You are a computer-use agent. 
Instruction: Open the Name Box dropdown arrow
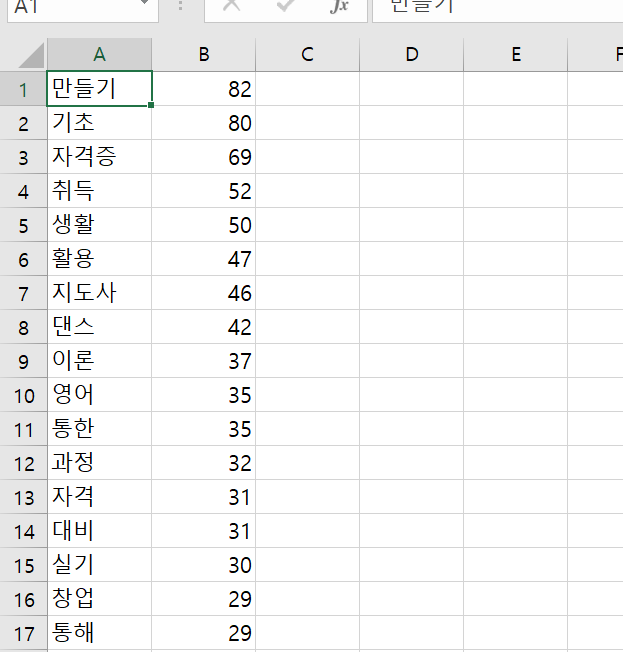click(x=144, y=3)
